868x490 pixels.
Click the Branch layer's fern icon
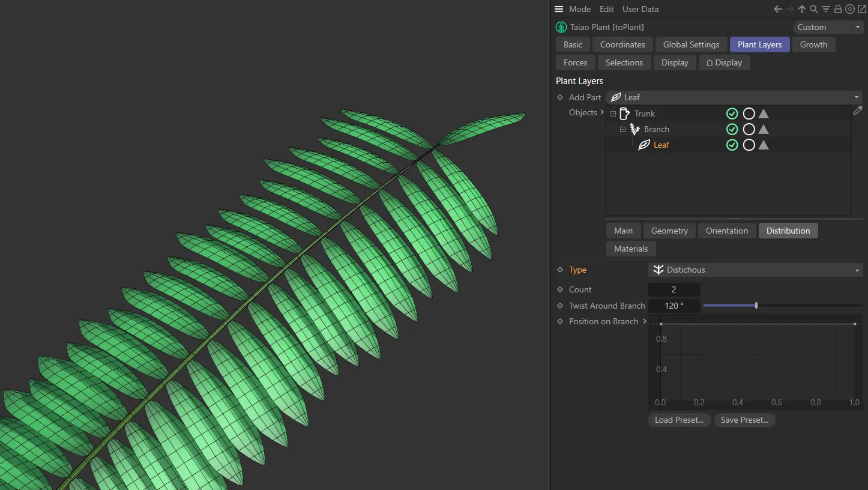(634, 129)
